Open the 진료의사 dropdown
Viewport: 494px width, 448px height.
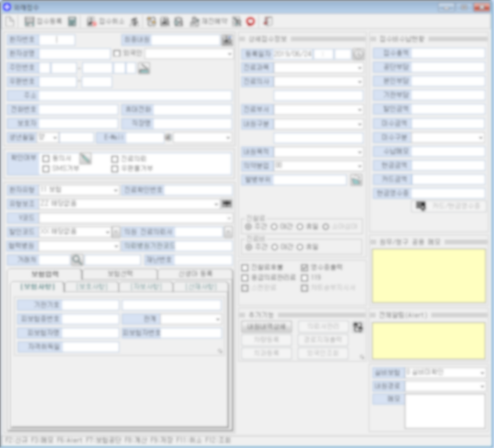click(x=318, y=82)
